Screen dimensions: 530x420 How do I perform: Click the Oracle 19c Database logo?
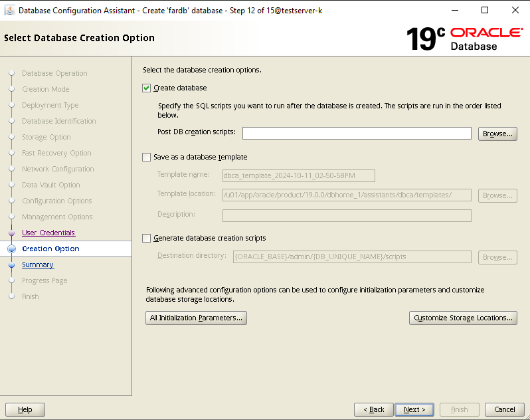[465, 39]
